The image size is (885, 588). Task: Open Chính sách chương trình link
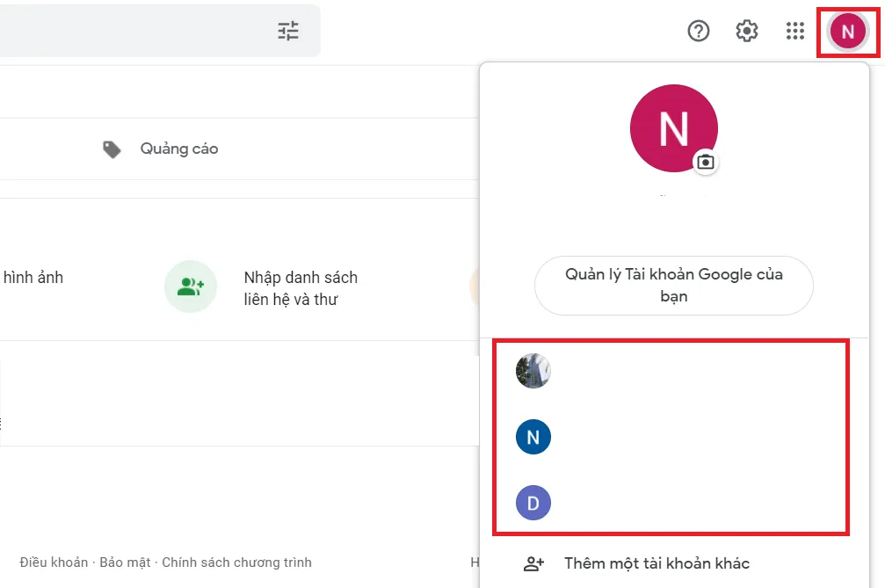click(x=236, y=562)
